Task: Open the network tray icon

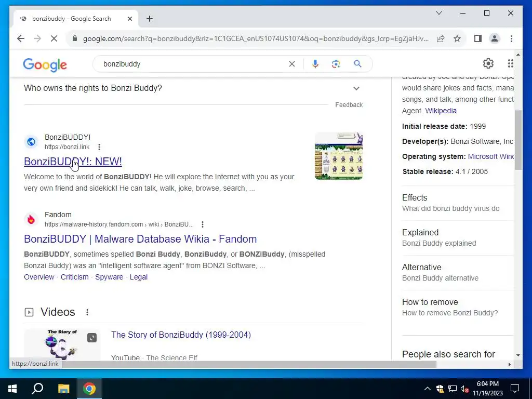Action: 453,389
